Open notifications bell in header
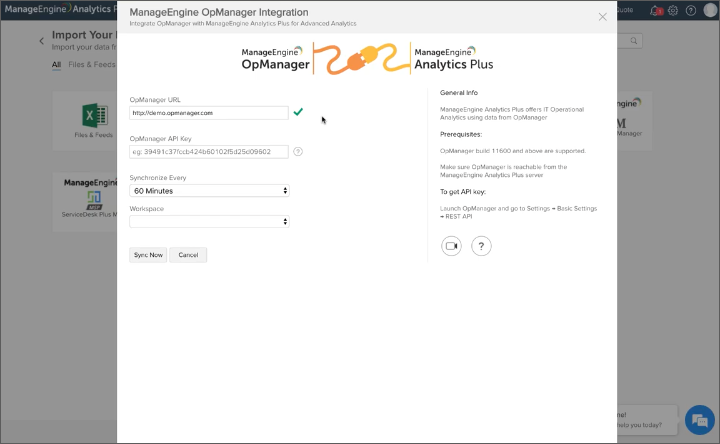720x444 pixels. coord(655,11)
